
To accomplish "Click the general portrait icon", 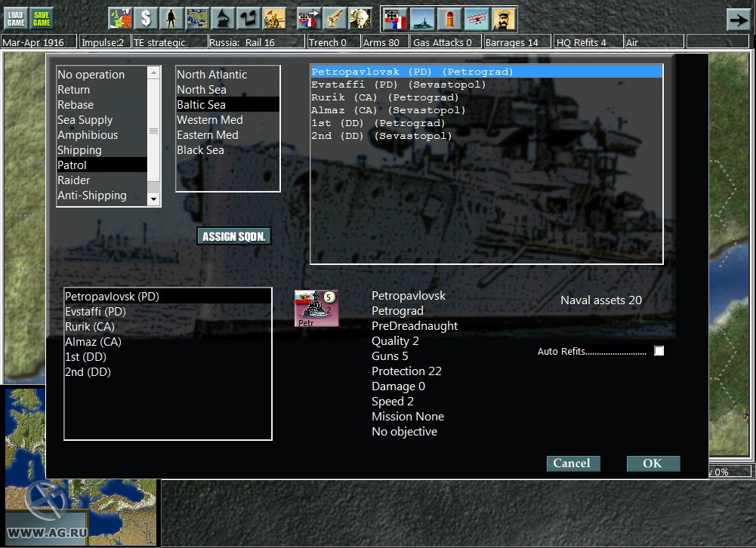I will click(503, 20).
